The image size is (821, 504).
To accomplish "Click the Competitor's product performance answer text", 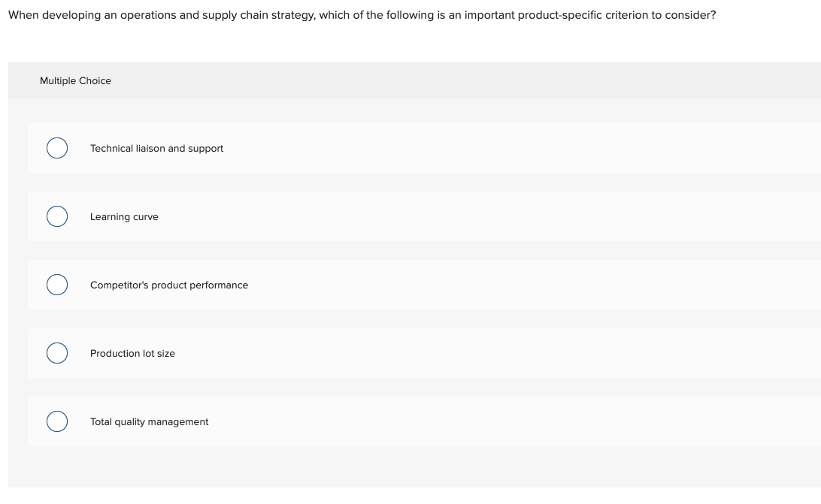I will tap(169, 285).
